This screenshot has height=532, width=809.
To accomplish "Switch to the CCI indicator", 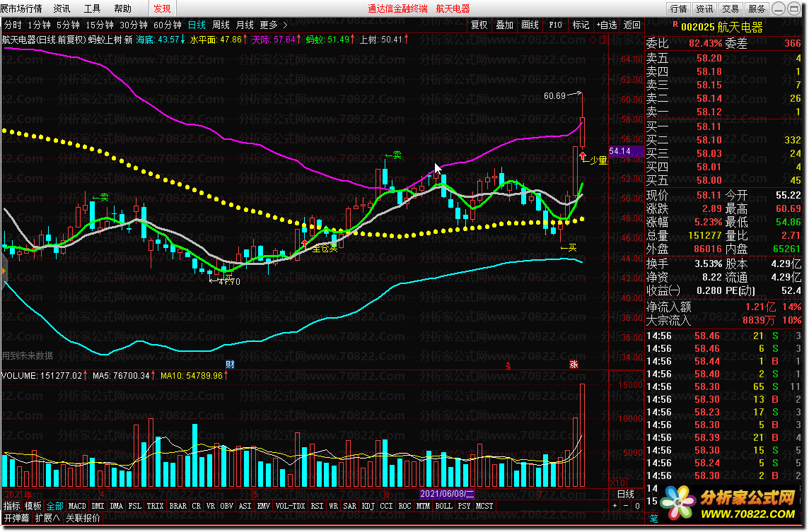I will 386,507.
